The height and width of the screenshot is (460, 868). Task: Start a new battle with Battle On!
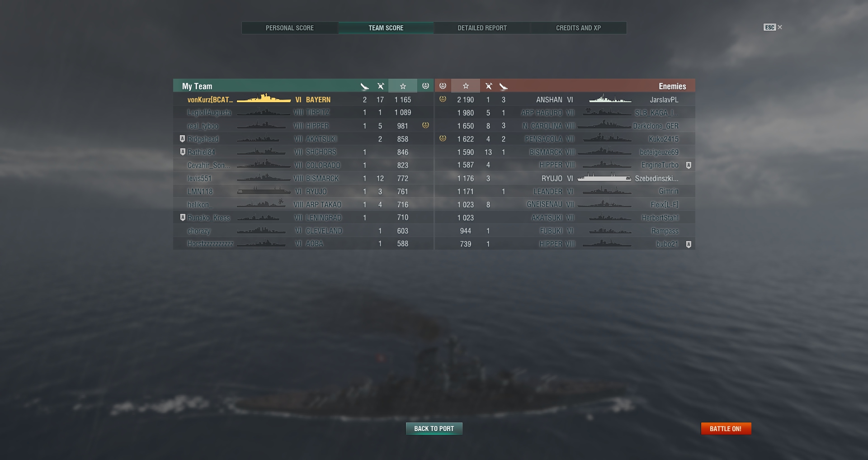[726, 428]
